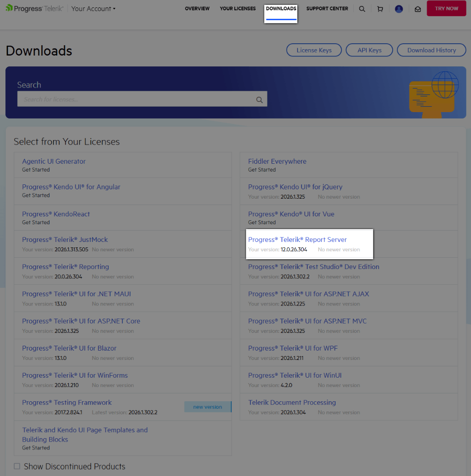Open the shopping cart

tap(380, 8)
